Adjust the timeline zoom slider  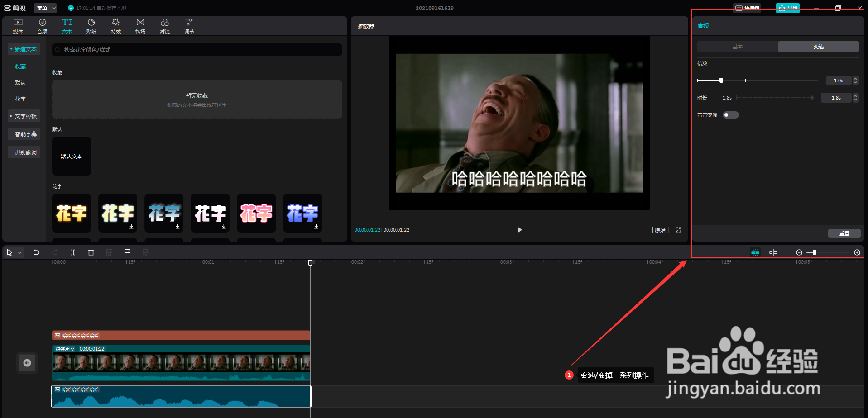point(814,252)
